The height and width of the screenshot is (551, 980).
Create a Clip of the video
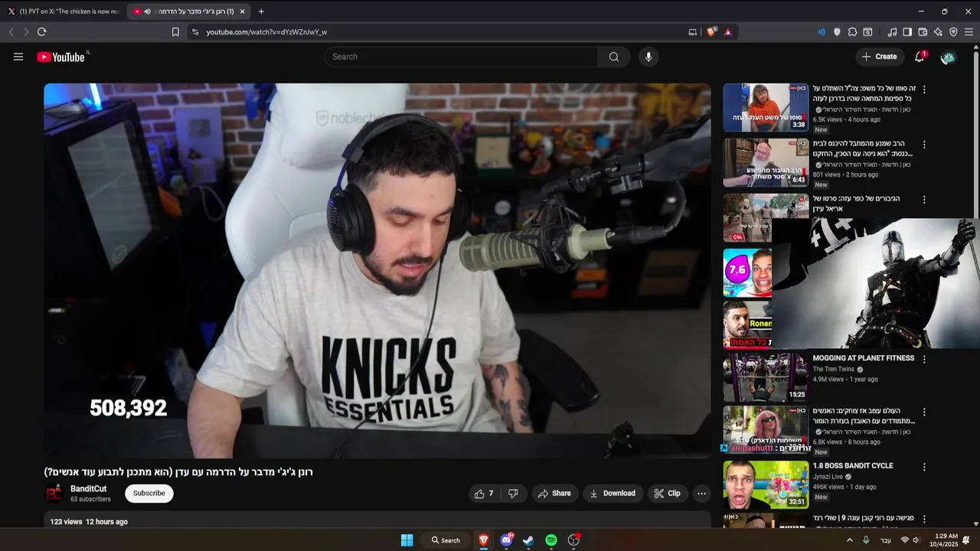pyautogui.click(x=667, y=494)
